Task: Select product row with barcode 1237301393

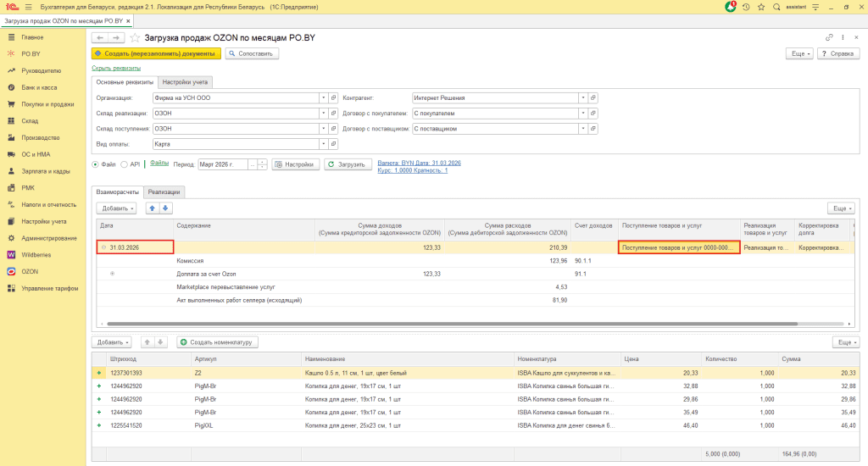Action: [x=475, y=373]
